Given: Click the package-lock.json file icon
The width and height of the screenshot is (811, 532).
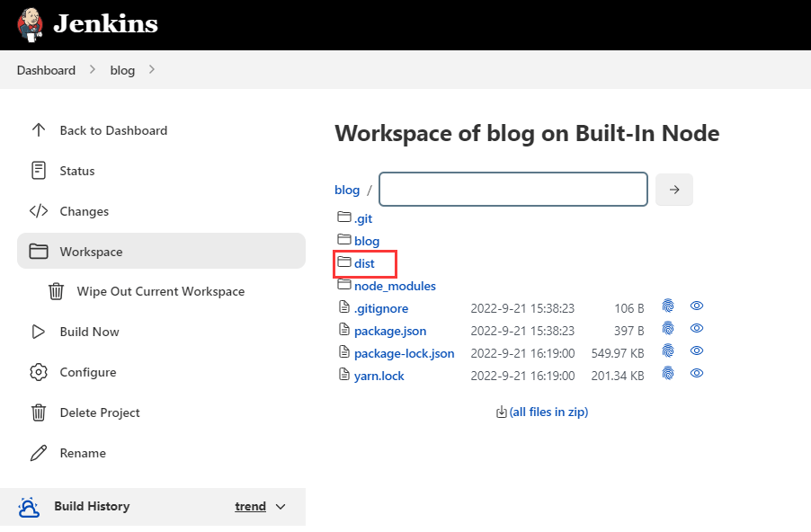Looking at the screenshot, I should point(344,351).
